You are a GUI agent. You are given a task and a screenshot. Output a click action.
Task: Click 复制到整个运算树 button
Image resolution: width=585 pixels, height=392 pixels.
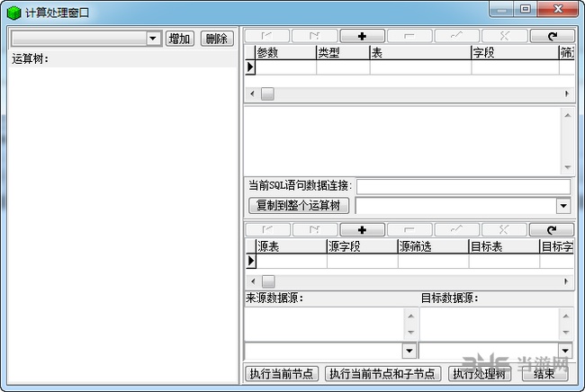tap(299, 205)
